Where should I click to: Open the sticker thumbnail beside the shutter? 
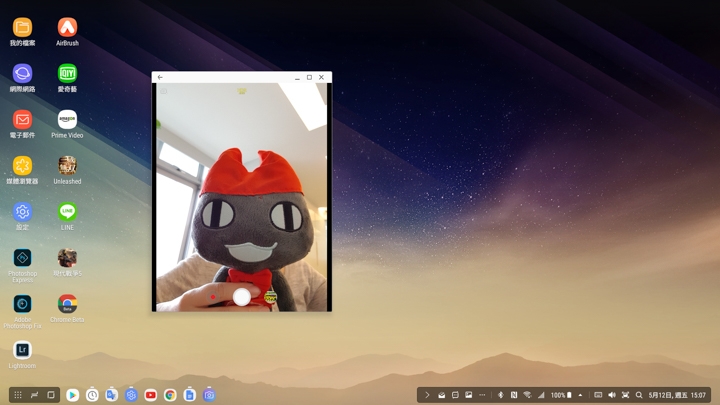271,297
